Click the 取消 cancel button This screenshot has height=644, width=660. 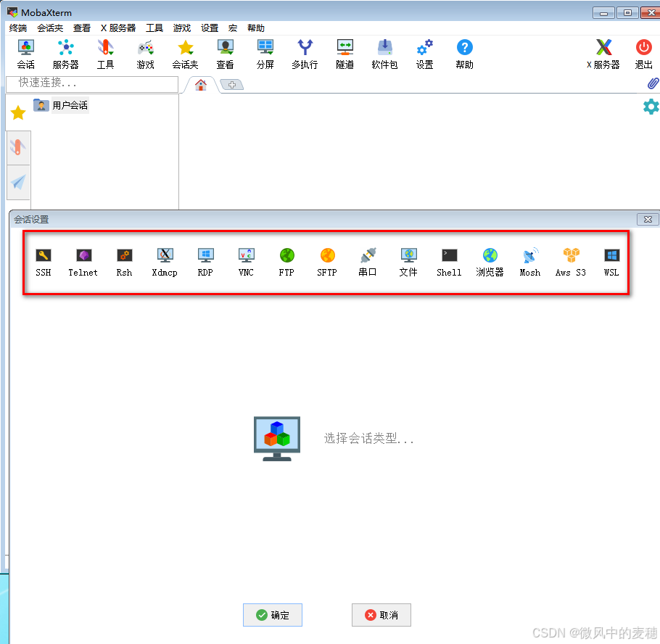381,615
